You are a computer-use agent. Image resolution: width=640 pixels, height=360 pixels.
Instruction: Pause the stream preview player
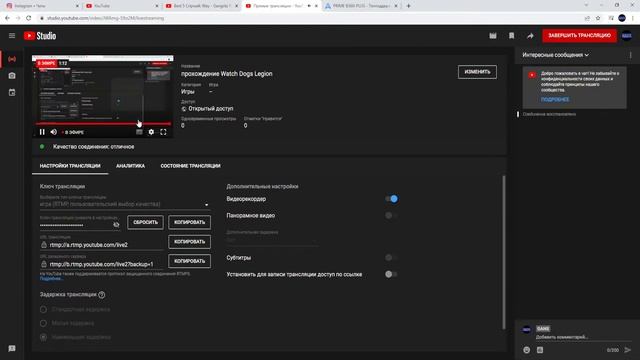(42, 132)
